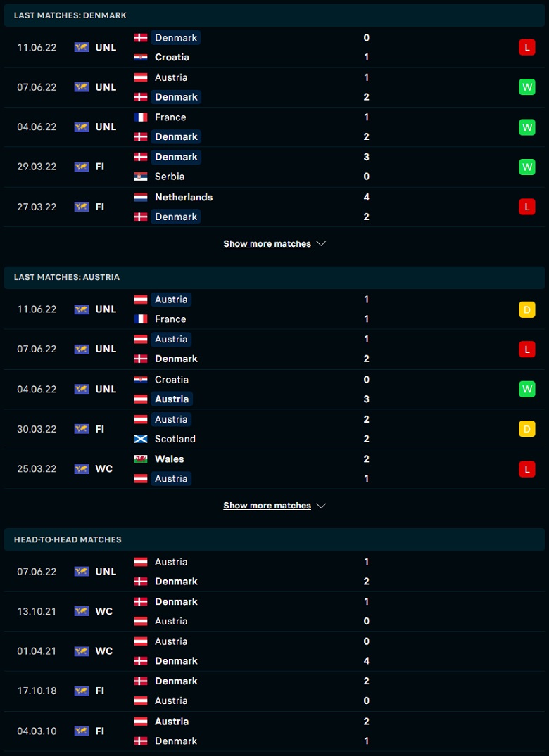Click the Wales flag icon
549x756 pixels.
pyautogui.click(x=140, y=459)
